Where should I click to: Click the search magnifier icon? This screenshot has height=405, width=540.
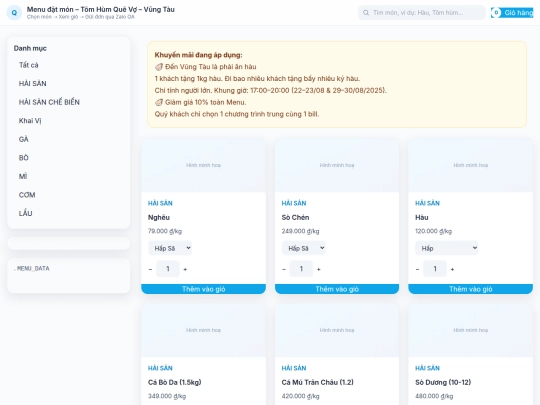366,13
